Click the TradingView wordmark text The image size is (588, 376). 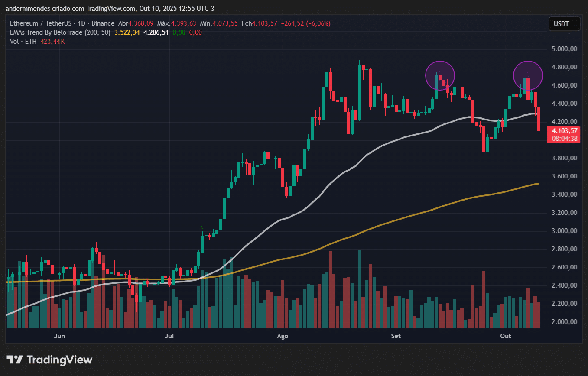59,360
